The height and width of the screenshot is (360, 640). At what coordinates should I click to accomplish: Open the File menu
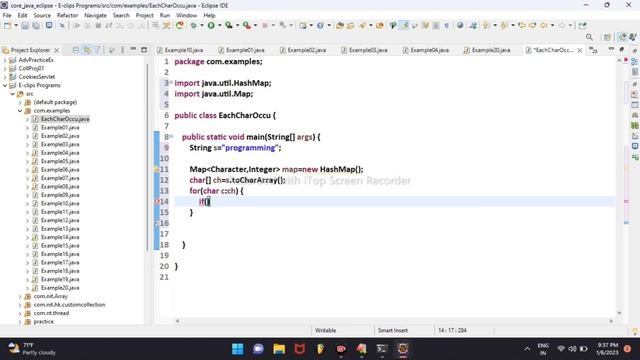click(x=7, y=15)
